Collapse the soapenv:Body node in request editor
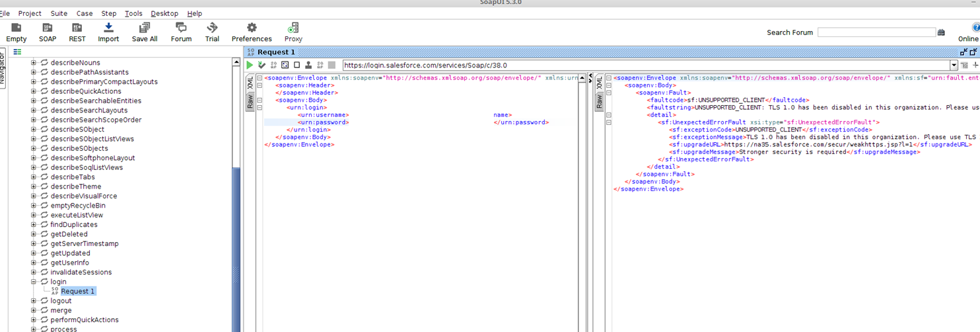Screen dimensions: 980x332 (x=260, y=101)
